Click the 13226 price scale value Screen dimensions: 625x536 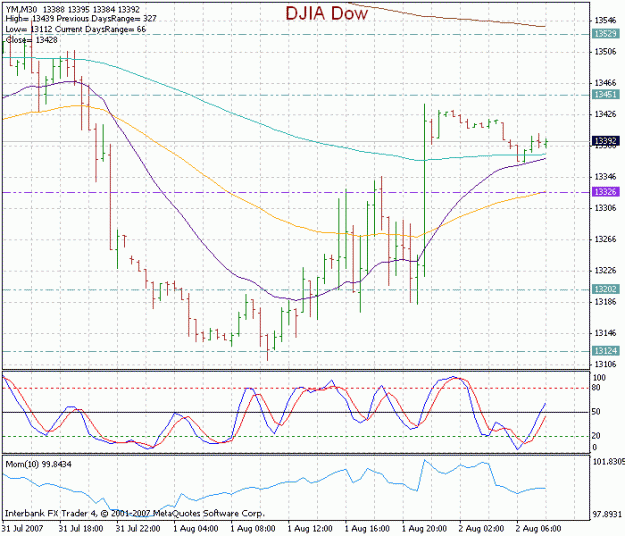click(x=605, y=271)
